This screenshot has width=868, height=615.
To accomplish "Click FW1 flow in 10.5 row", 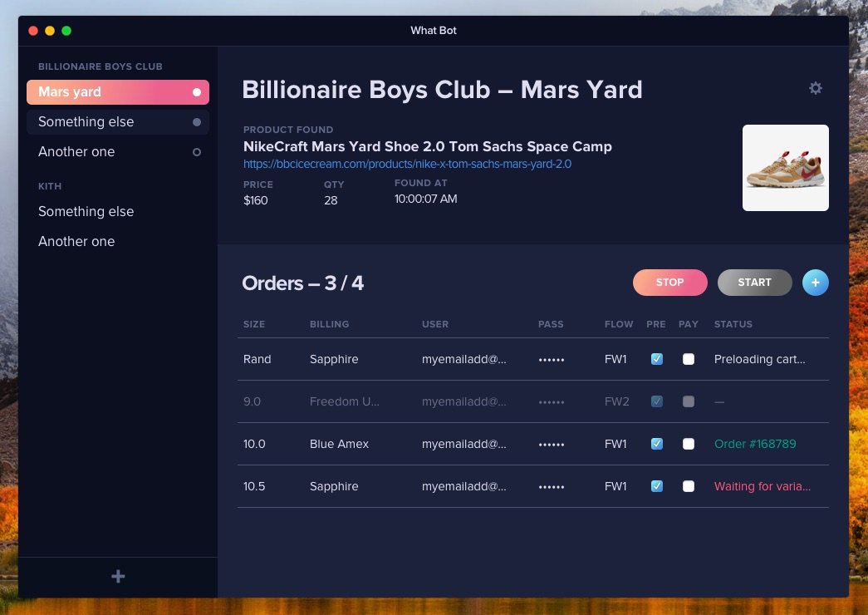I will pyautogui.click(x=615, y=486).
